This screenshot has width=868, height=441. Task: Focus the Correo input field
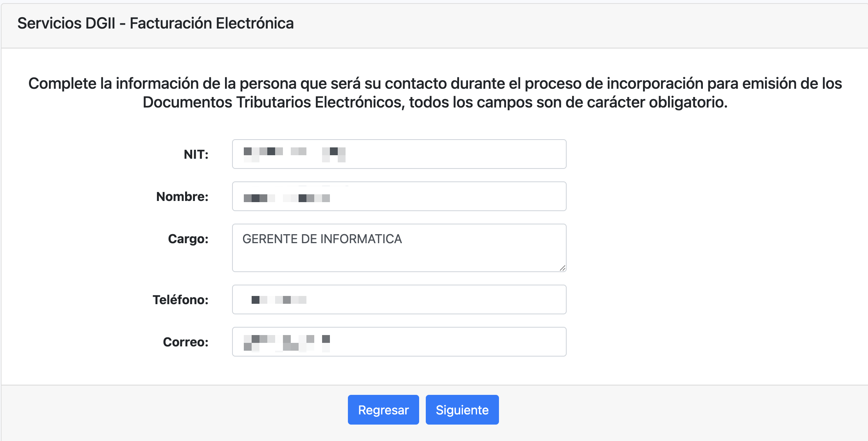398,342
